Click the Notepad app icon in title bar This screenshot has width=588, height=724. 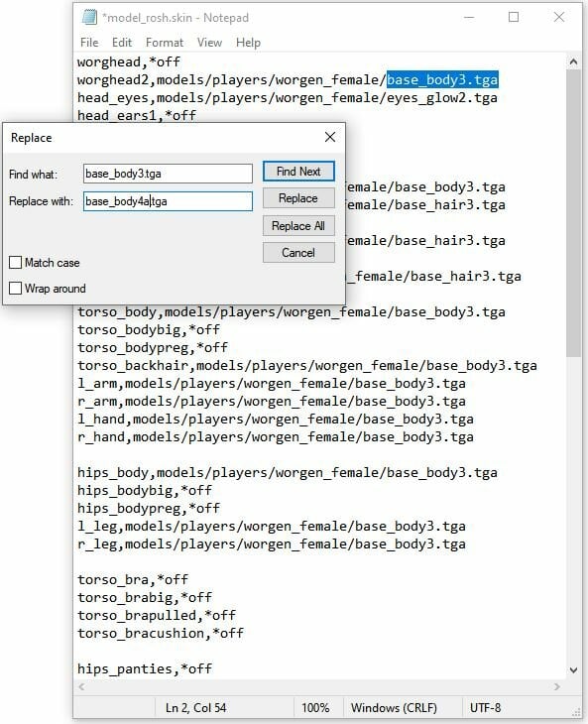pyautogui.click(x=89, y=18)
